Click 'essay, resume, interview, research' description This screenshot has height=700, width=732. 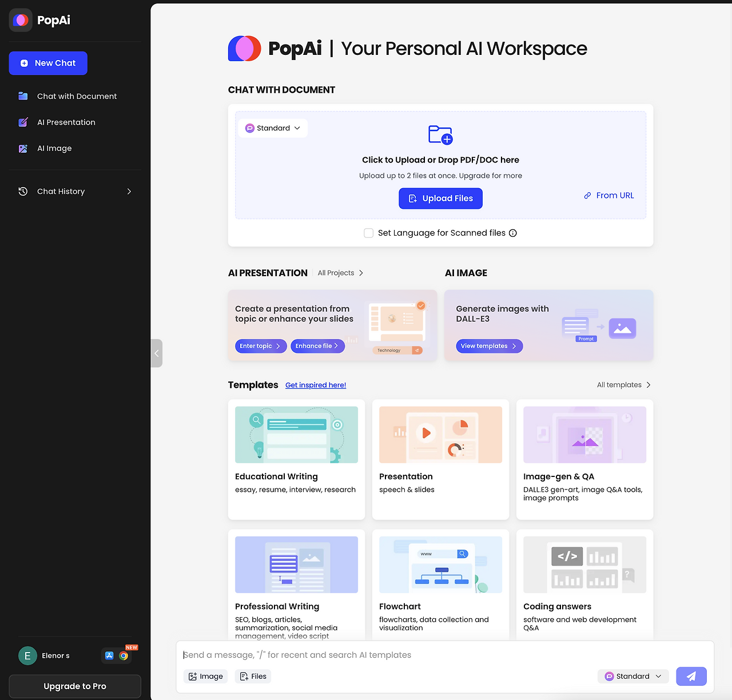[x=295, y=490]
